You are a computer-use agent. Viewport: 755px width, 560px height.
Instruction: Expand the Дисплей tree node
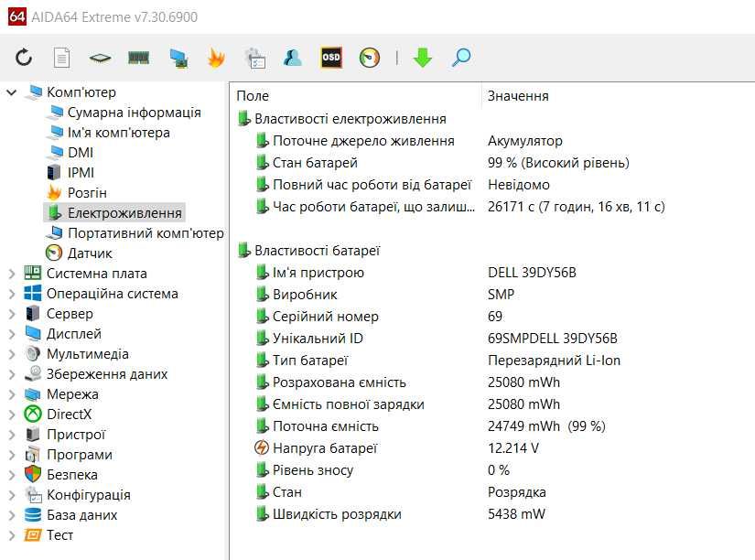coord(12,334)
